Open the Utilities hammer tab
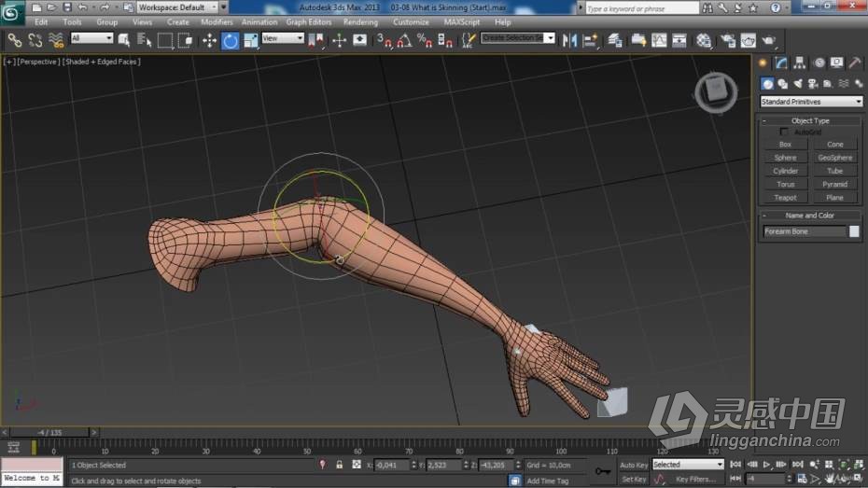 point(855,63)
